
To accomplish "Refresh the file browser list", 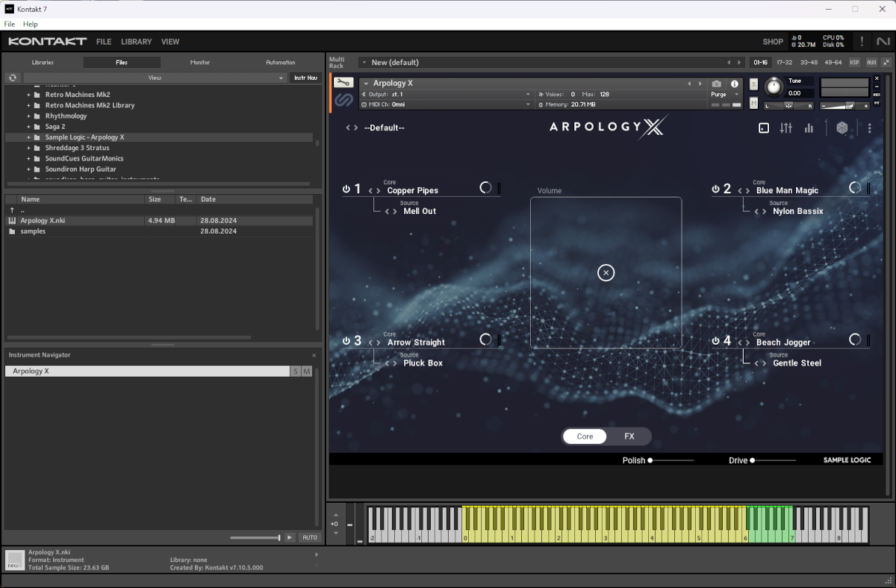I will (13, 78).
